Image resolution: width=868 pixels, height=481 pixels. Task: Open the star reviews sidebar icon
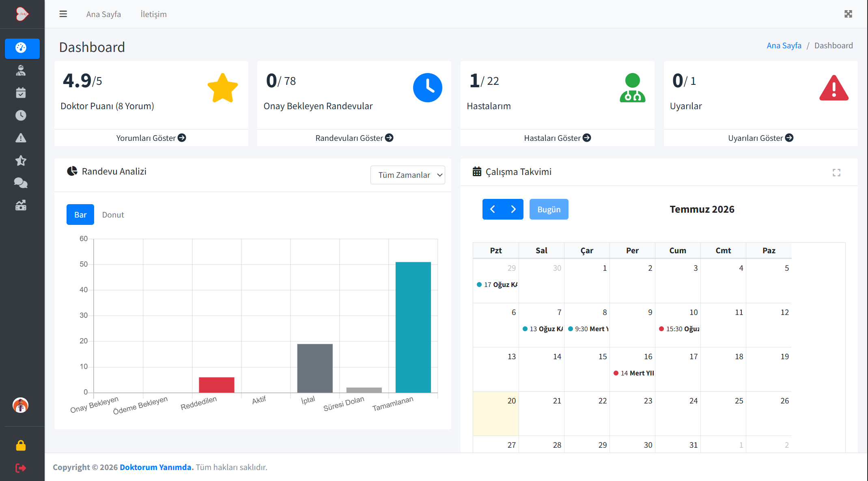[x=21, y=161]
